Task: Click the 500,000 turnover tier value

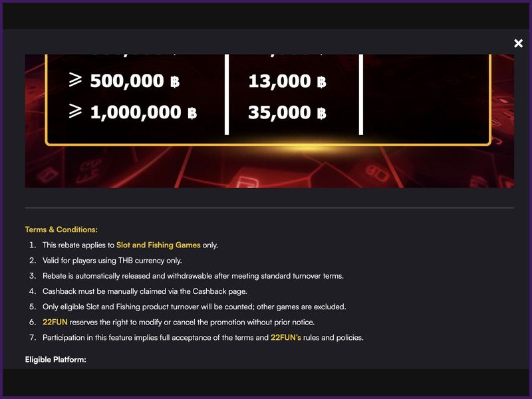Action: click(126, 81)
